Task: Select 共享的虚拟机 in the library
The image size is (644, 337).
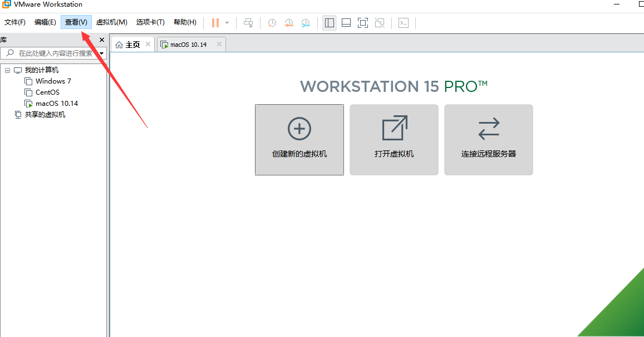Action: coord(45,114)
